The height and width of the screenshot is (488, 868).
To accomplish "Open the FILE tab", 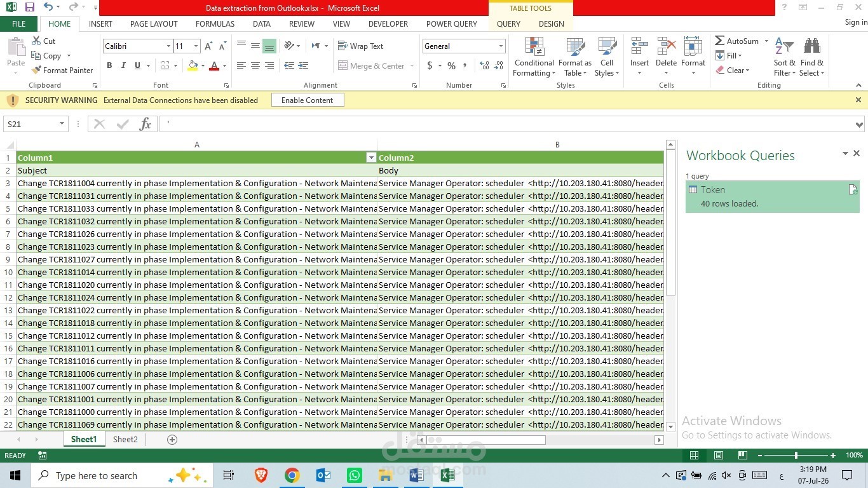I will (x=19, y=24).
